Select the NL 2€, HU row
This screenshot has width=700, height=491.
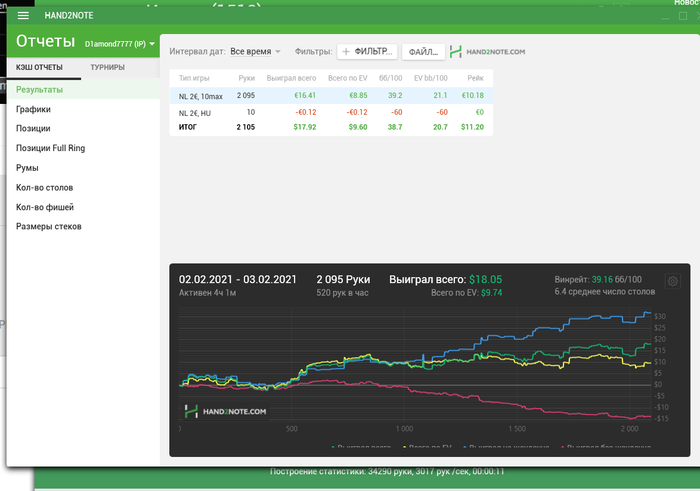point(331,112)
